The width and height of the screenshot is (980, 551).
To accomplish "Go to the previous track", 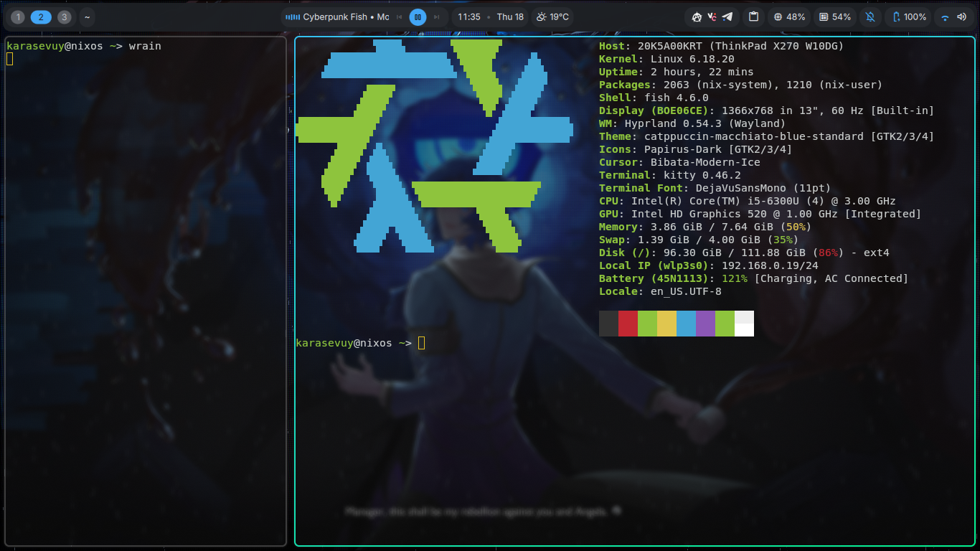I will coord(400,17).
